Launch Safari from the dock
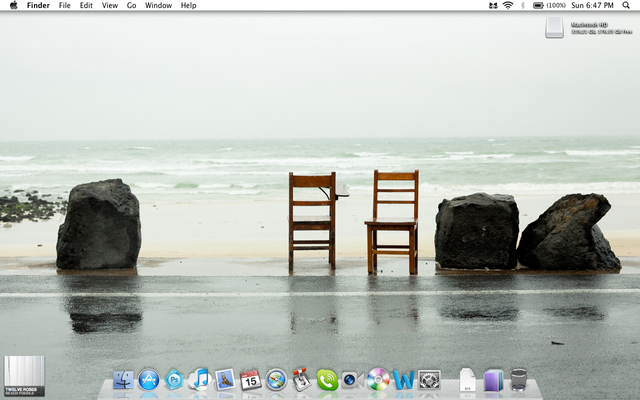640x400 pixels. coord(276,380)
